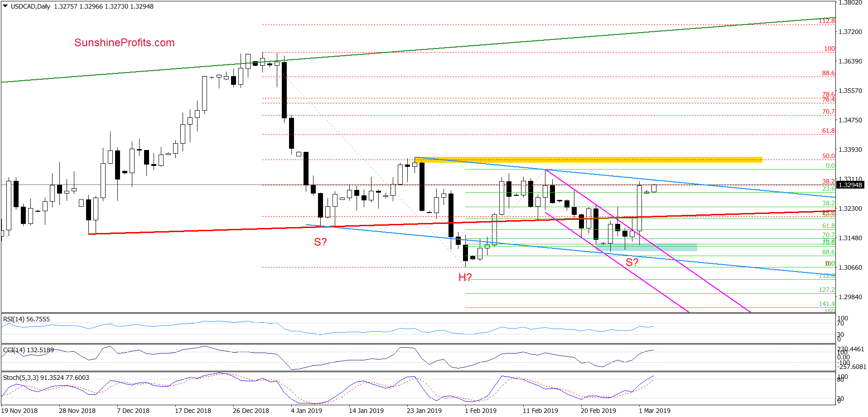868x417 pixels.
Task: Click the 1.37200 price axis label
Action: (850, 32)
